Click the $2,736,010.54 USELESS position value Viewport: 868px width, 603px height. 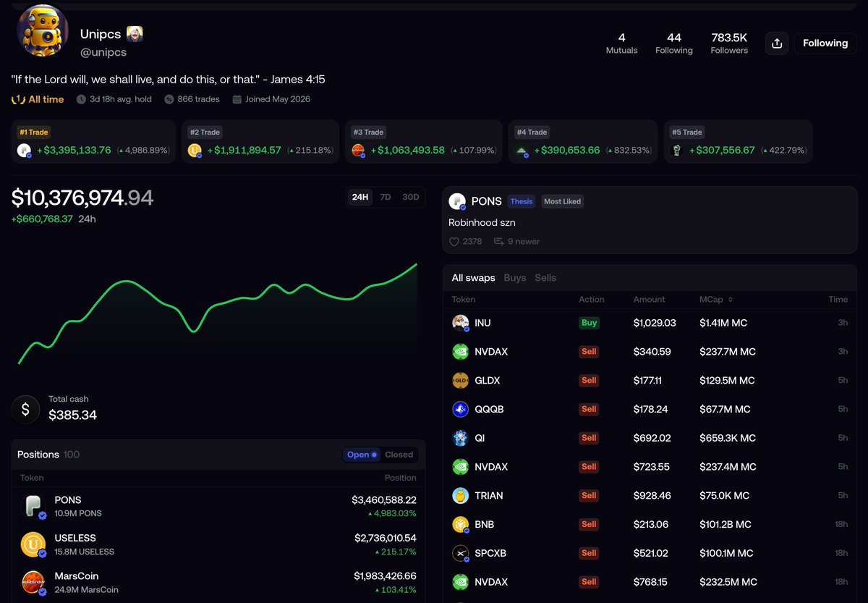tap(384, 538)
